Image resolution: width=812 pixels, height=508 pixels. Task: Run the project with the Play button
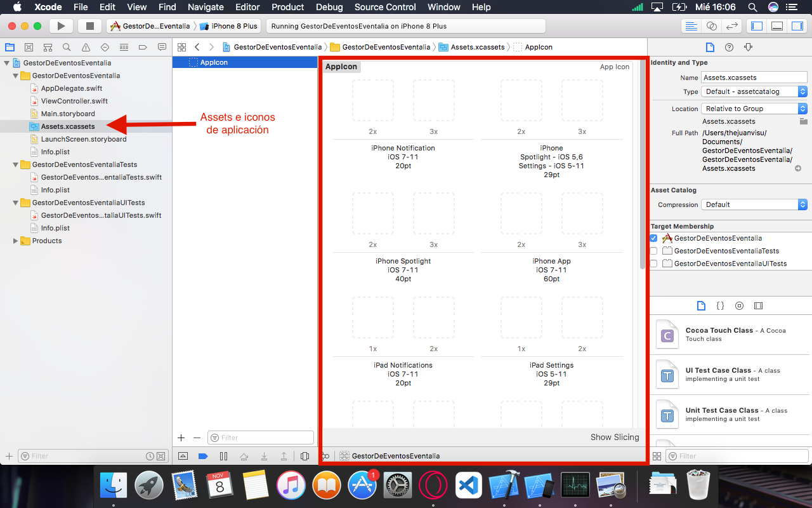pos(61,26)
